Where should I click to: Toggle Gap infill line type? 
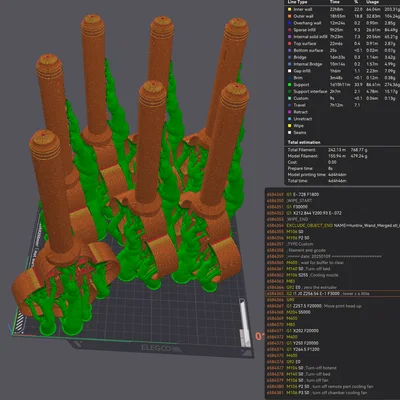point(343,71)
